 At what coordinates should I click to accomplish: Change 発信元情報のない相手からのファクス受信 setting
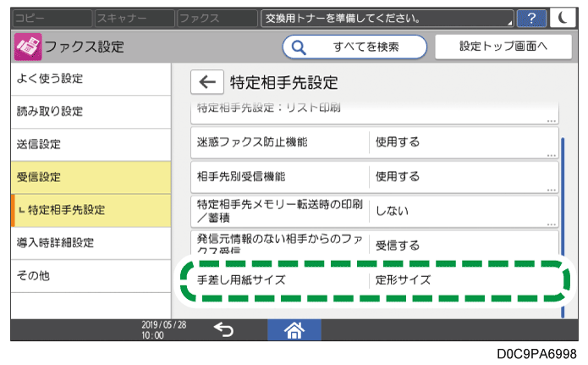tap(375, 242)
